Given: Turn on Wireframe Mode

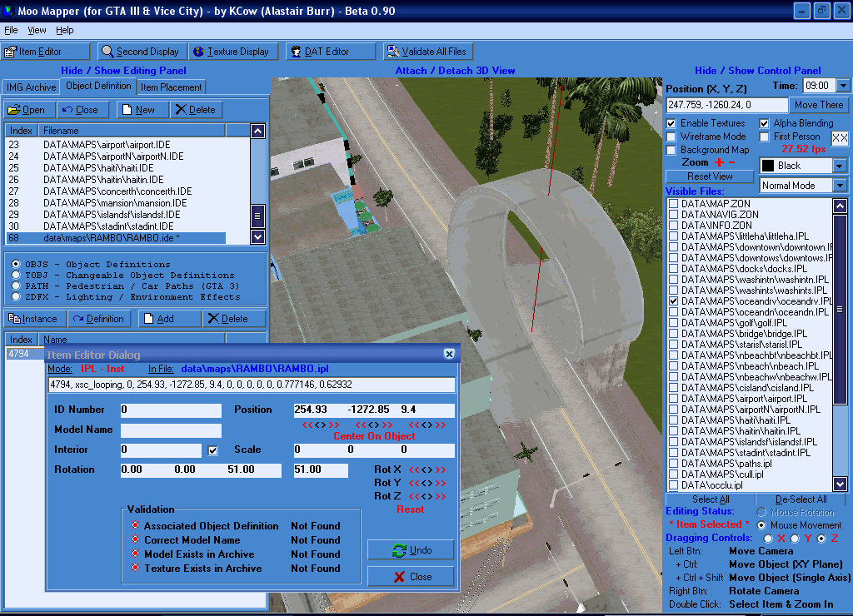Looking at the screenshot, I should (671, 137).
